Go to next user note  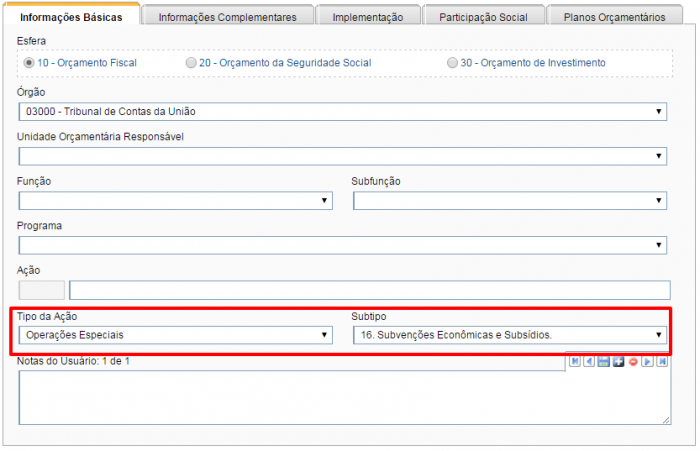pos(647,361)
